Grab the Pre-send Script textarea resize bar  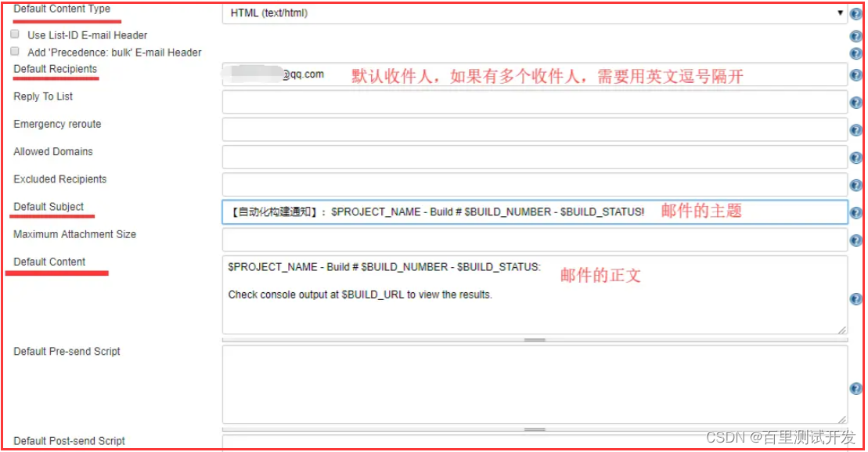(x=535, y=429)
